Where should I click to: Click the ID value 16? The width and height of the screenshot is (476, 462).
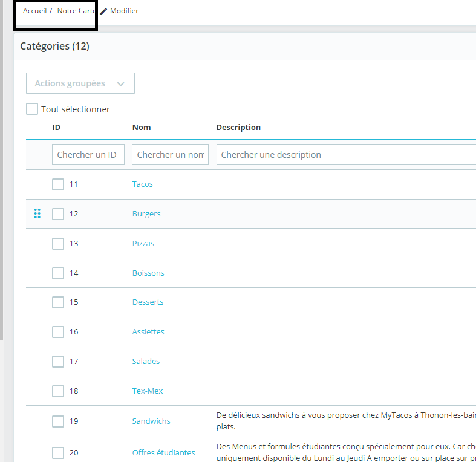point(74,332)
